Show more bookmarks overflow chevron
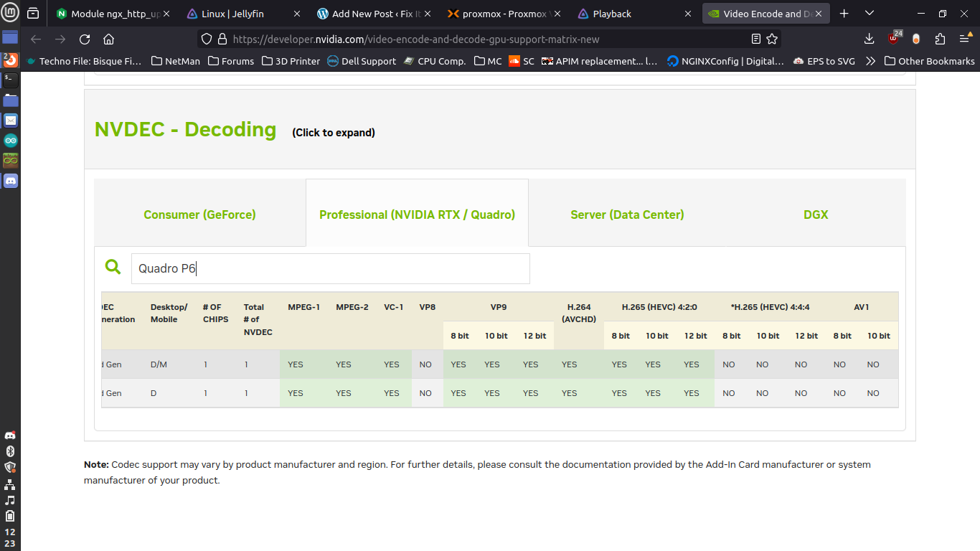This screenshot has height=551, width=980. (870, 61)
